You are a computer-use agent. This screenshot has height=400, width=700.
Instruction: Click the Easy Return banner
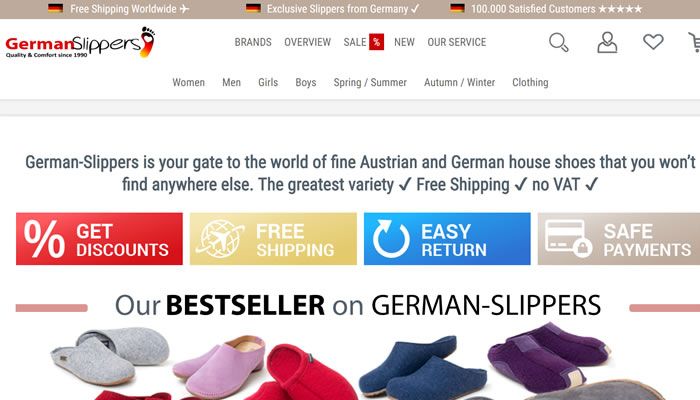tap(447, 239)
